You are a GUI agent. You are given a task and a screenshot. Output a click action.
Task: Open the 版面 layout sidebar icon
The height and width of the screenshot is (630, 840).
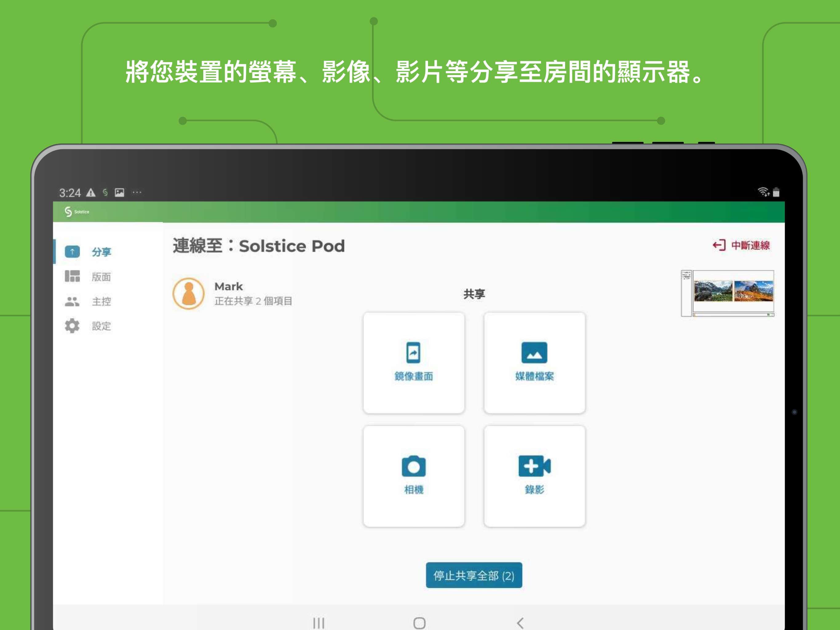pos(72,276)
